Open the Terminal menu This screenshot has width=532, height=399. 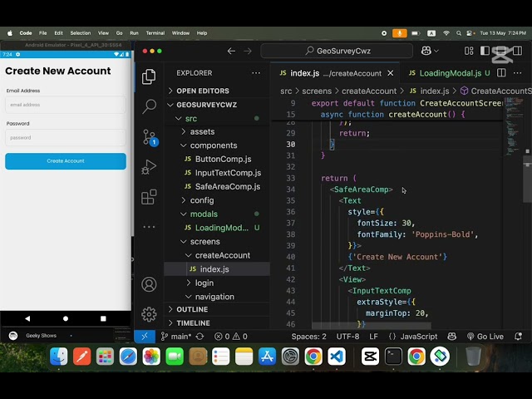155,33
